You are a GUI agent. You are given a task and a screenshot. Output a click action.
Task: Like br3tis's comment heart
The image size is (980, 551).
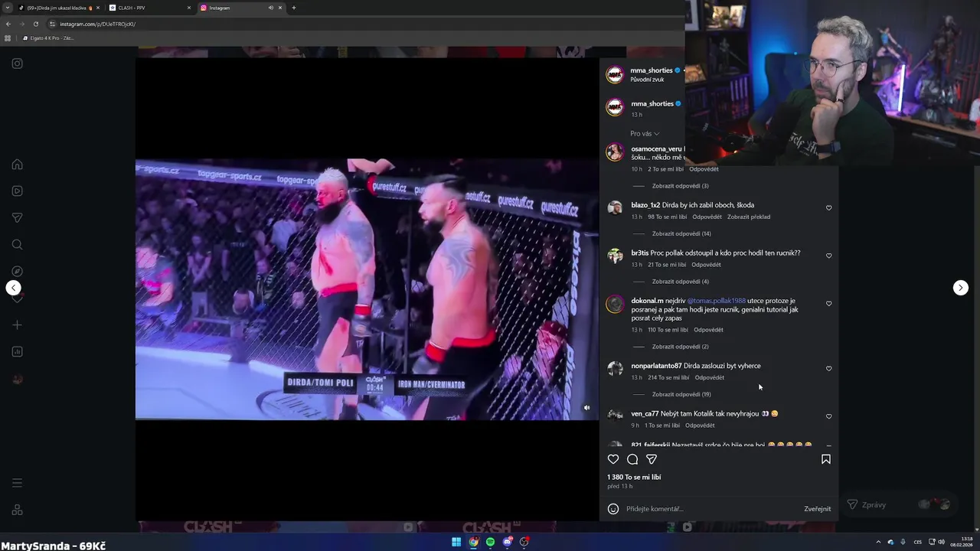click(828, 256)
